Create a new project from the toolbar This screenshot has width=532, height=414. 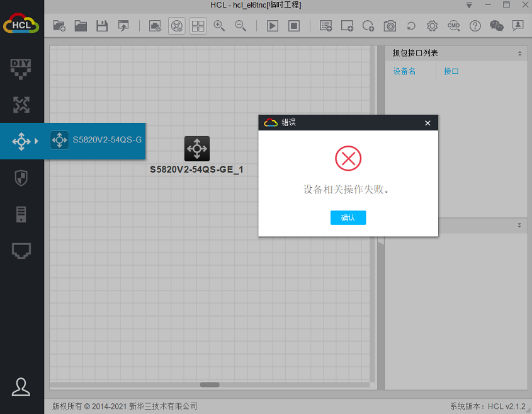coord(59,26)
